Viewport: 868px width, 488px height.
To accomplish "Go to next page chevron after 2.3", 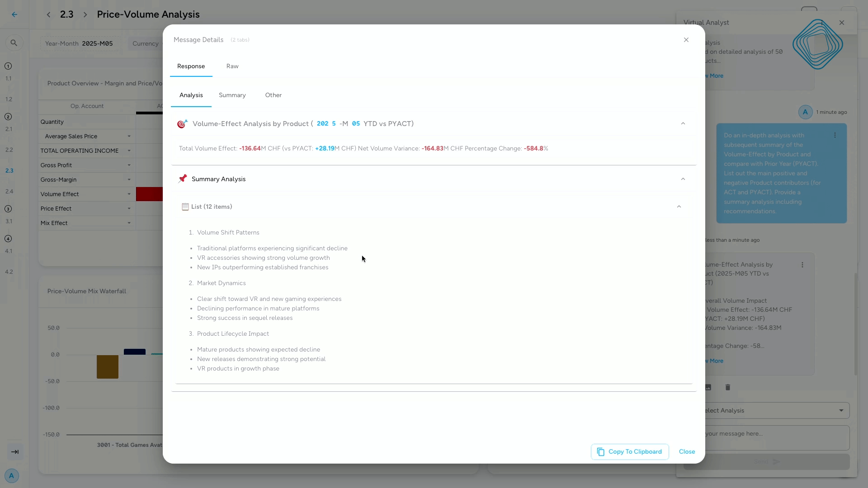I will point(85,14).
